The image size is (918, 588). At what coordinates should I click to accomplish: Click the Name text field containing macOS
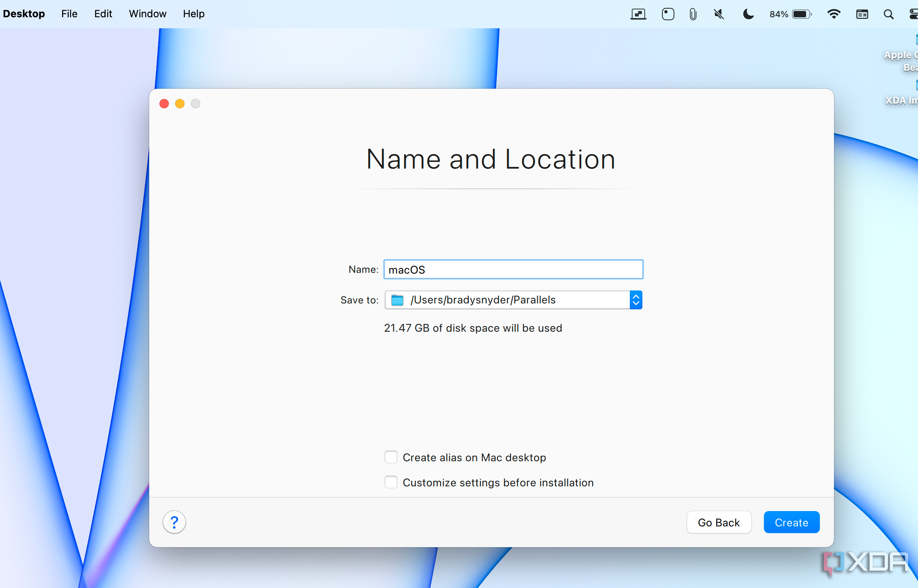pyautogui.click(x=514, y=270)
